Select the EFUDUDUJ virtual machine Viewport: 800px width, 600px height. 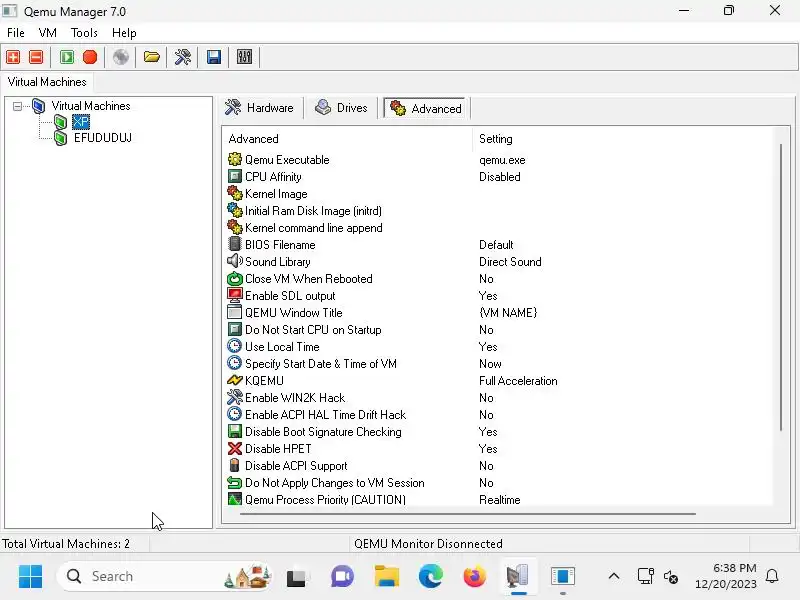103,138
